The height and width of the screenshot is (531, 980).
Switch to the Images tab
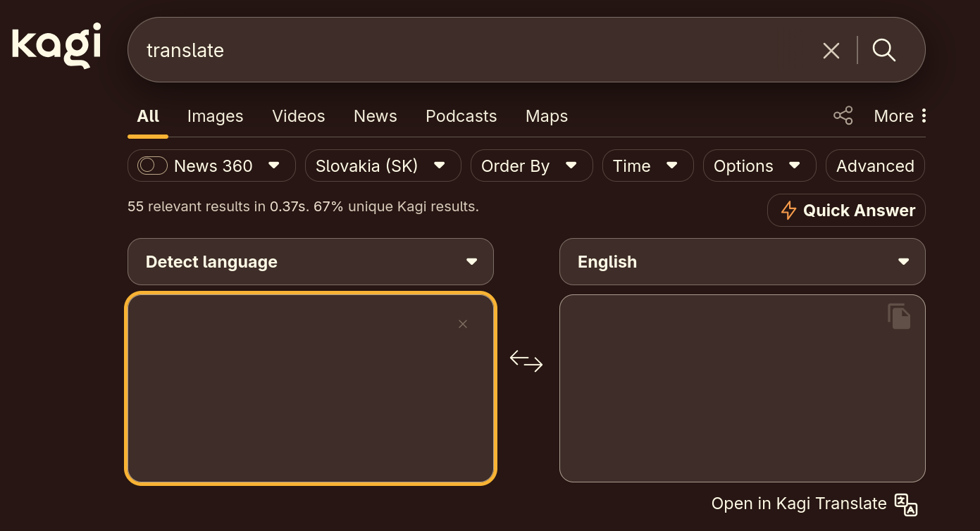[x=216, y=116]
